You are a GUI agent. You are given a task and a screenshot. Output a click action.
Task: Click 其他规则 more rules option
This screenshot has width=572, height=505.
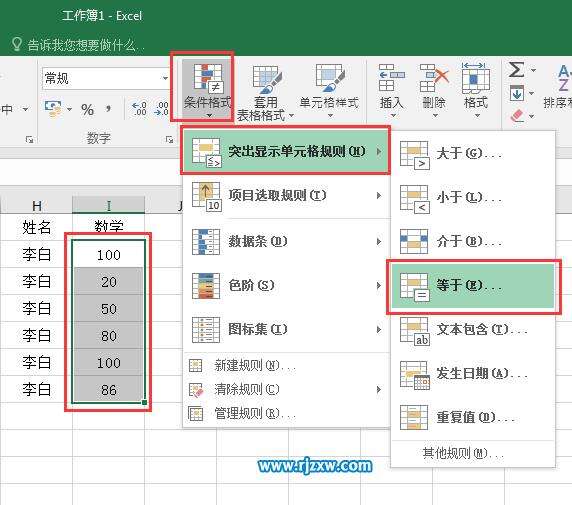pos(463,454)
